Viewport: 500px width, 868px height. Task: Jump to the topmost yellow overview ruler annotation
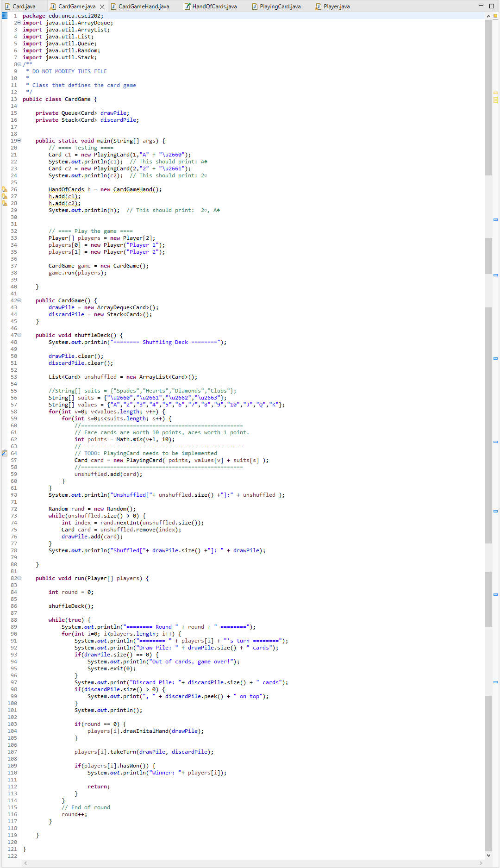(495, 93)
